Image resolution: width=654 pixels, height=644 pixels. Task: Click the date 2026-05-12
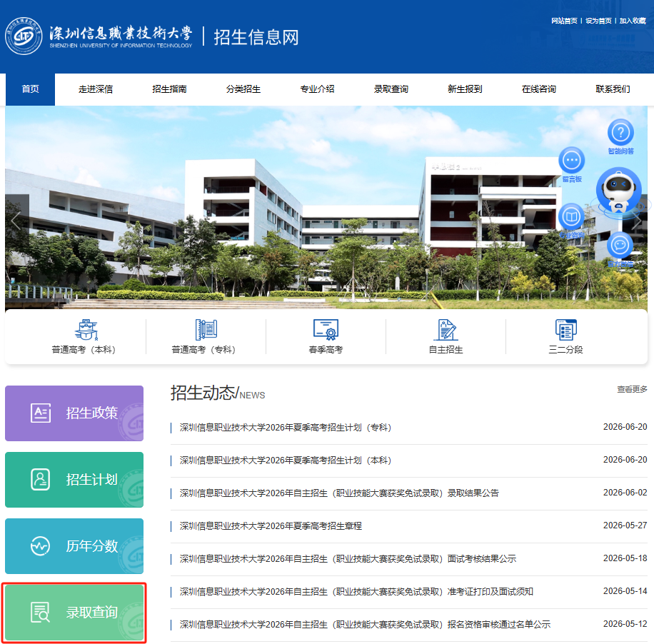point(625,624)
